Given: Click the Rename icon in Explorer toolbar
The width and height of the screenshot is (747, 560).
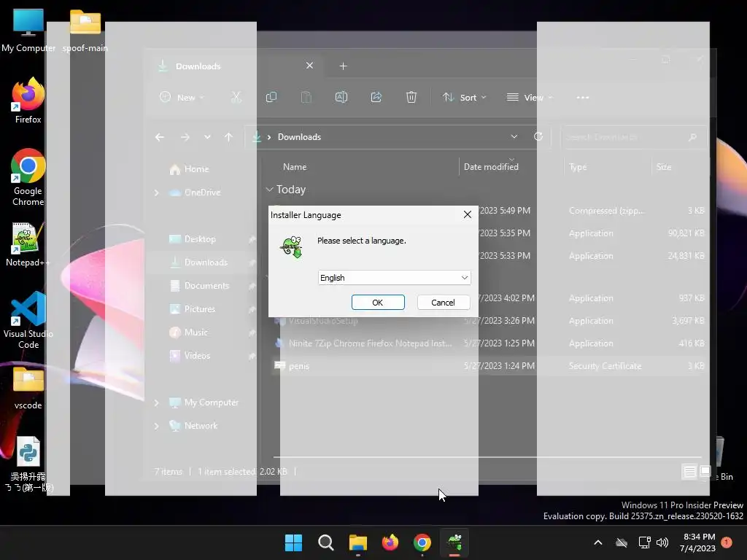Looking at the screenshot, I should coord(341,98).
